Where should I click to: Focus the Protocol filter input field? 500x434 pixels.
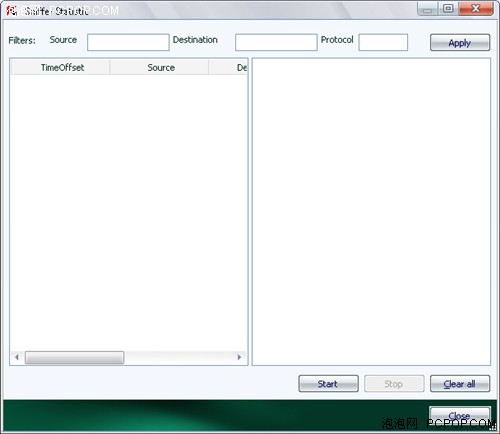click(383, 42)
